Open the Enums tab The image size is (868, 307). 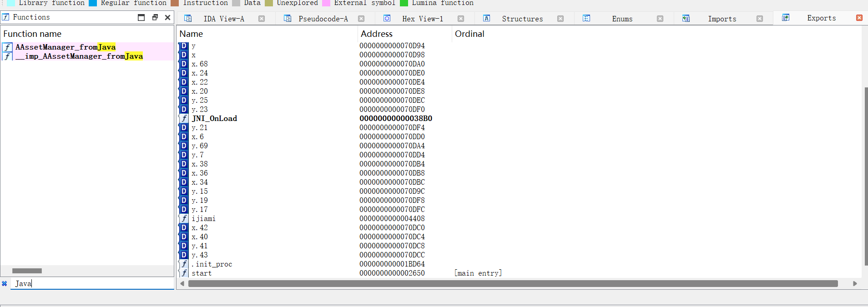(x=622, y=19)
